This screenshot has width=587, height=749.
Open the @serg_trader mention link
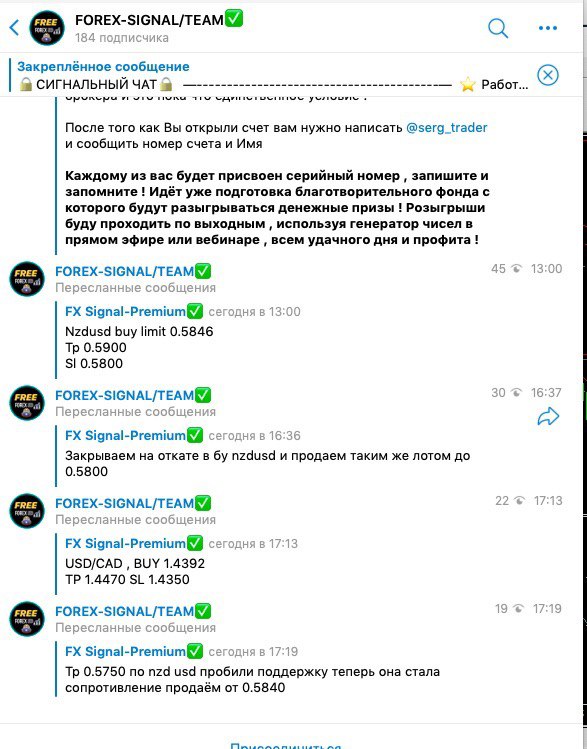coord(447,128)
